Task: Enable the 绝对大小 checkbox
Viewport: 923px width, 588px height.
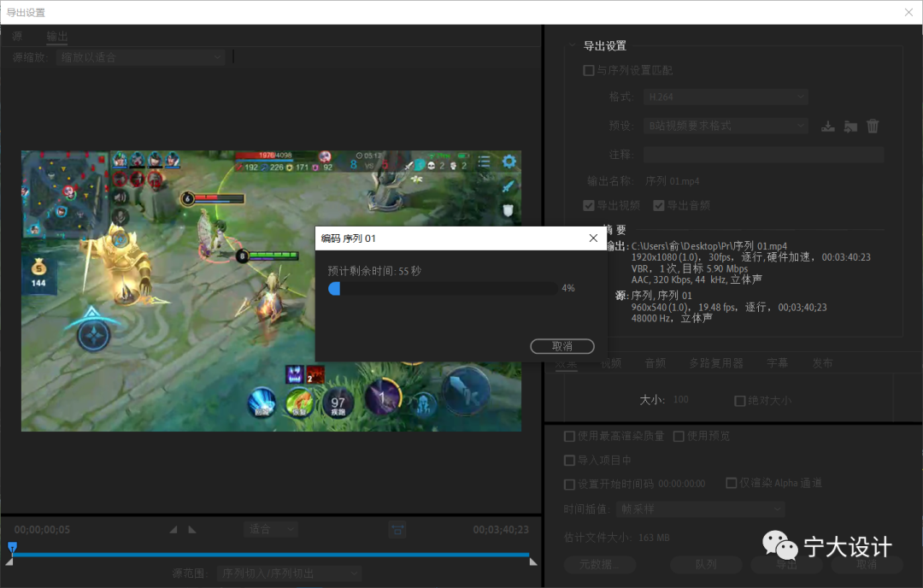Action: pyautogui.click(x=740, y=401)
